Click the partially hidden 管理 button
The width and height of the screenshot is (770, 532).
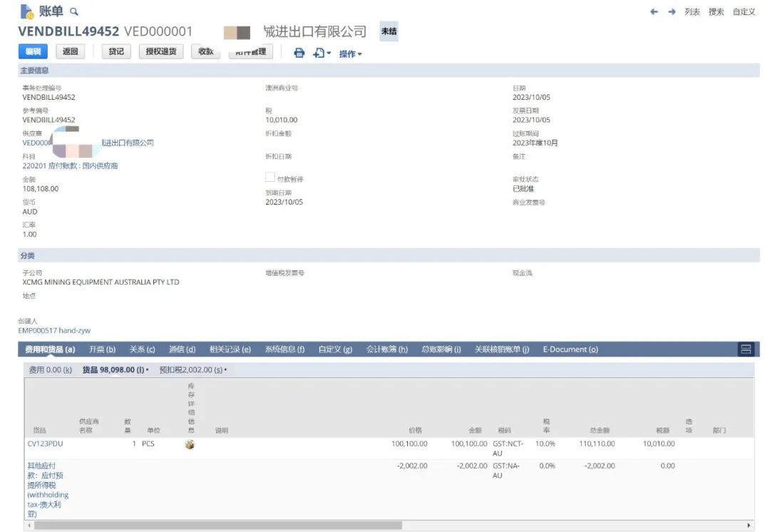(251, 51)
